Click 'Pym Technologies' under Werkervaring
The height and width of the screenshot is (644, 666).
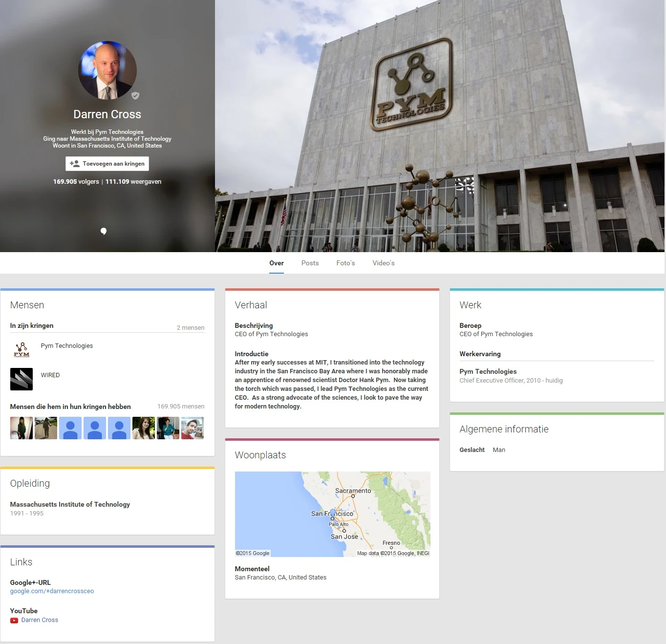[x=488, y=372]
